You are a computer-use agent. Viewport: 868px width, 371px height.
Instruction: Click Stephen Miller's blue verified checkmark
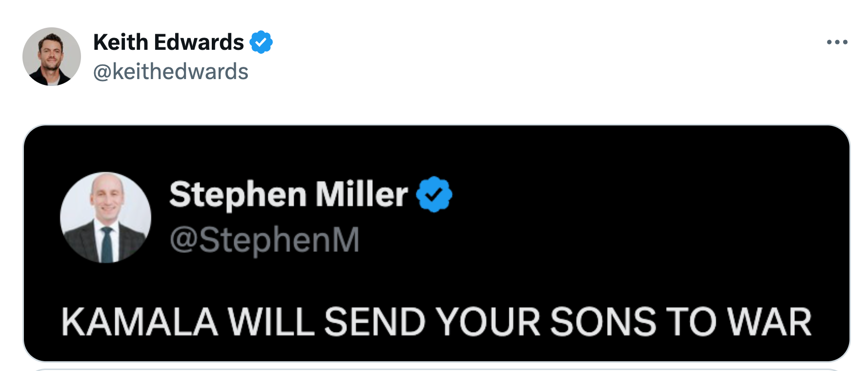(434, 194)
